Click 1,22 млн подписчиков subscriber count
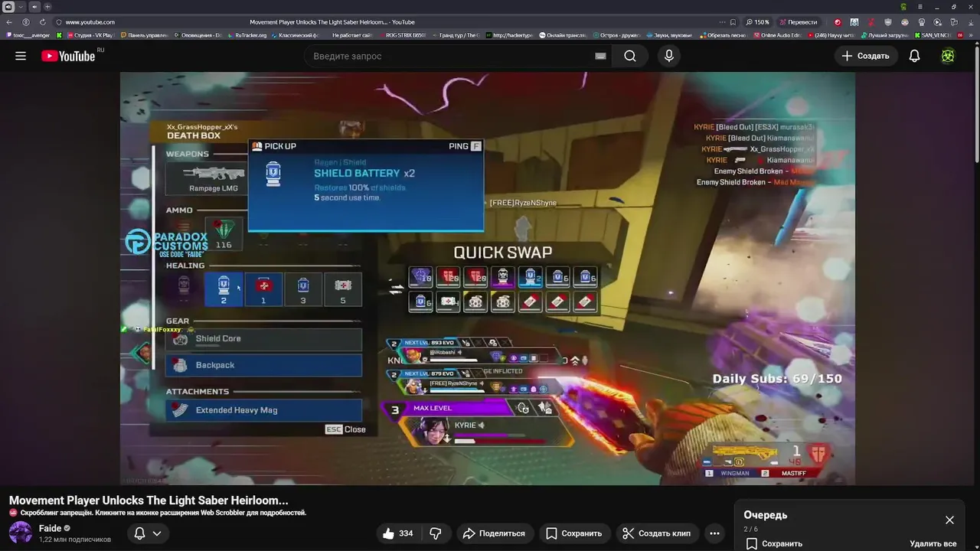The height and width of the screenshot is (551, 980). click(75, 540)
